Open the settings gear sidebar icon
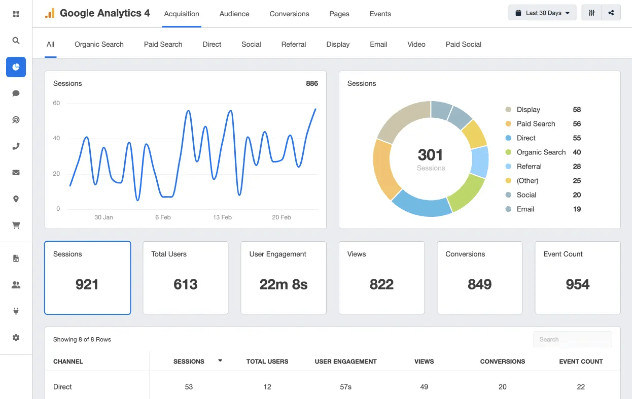Viewport: 632px width, 399px height. 16,337
